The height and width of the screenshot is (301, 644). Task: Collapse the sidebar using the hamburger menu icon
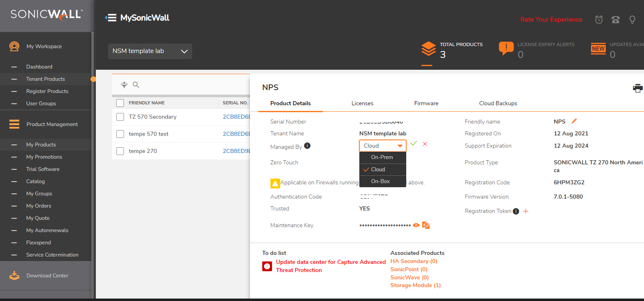click(111, 18)
